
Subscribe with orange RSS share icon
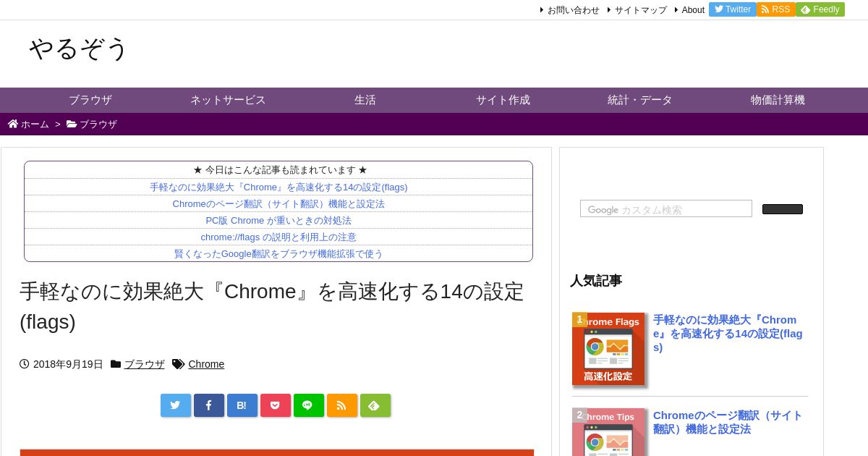[x=342, y=405]
